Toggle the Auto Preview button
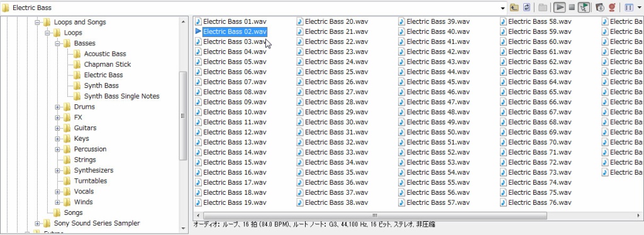This screenshot has width=644, height=235. pyautogui.click(x=584, y=8)
